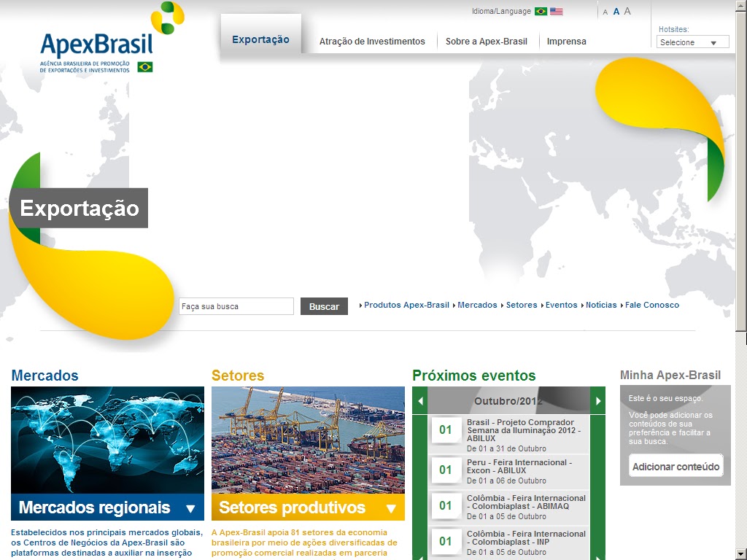
Task: Choose the smallest font size A
Action: 605,12
